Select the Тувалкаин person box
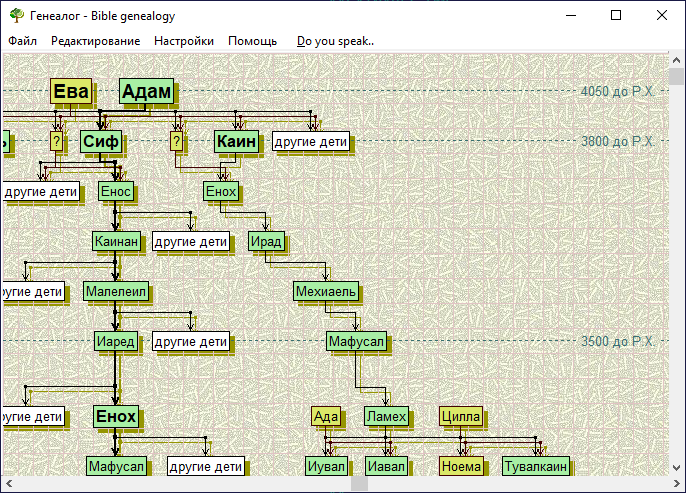 coord(535,466)
